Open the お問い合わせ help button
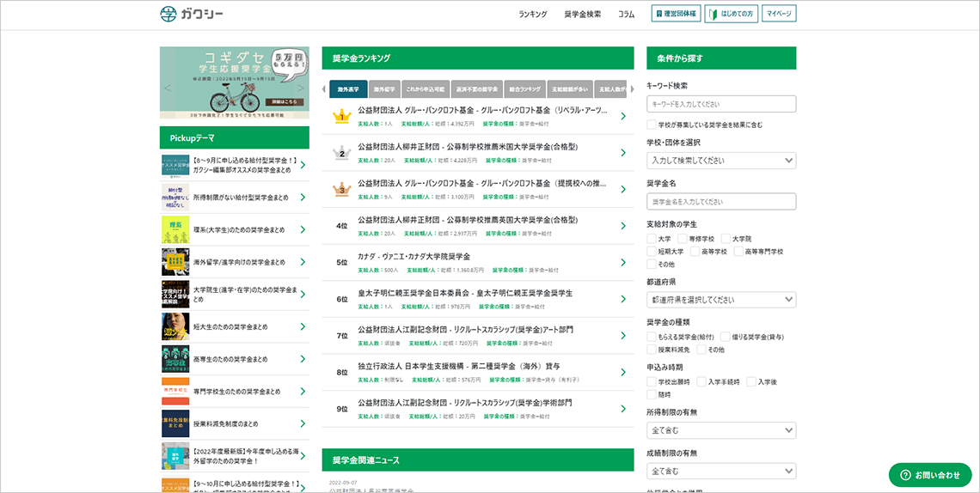This screenshot has height=493, width=980. (930, 475)
